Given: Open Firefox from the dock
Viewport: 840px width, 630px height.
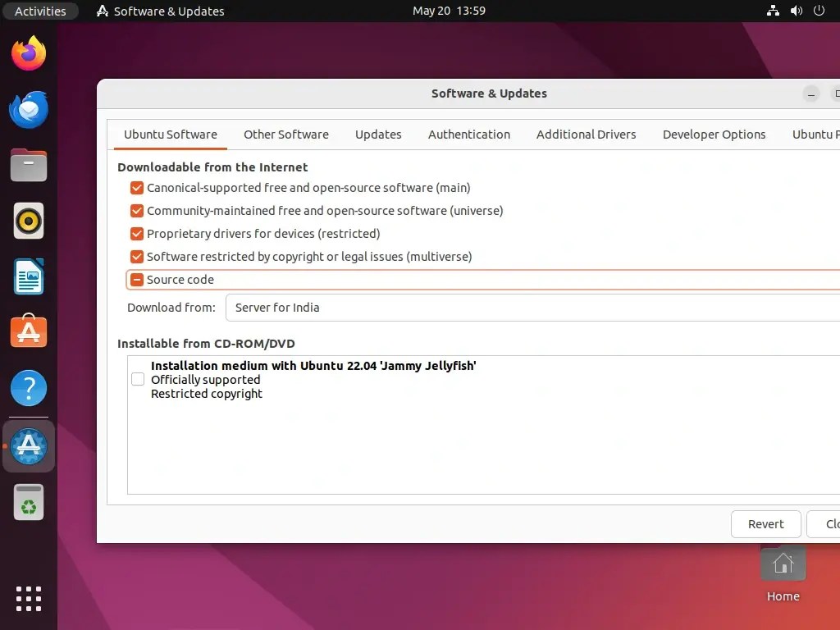Looking at the screenshot, I should tap(29, 53).
